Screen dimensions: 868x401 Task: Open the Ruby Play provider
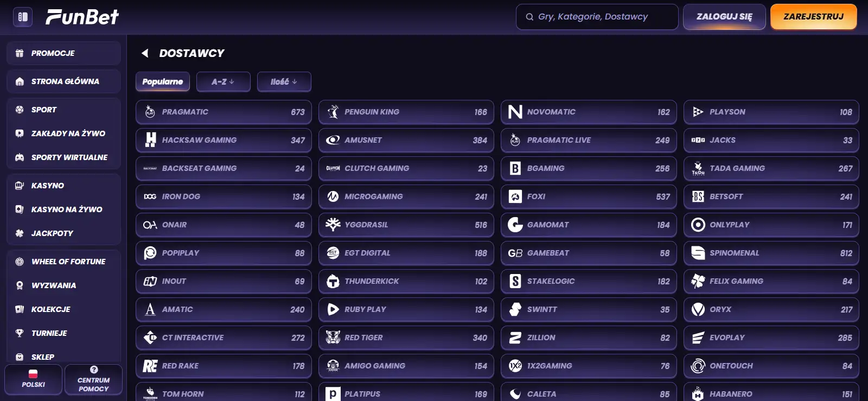406,309
